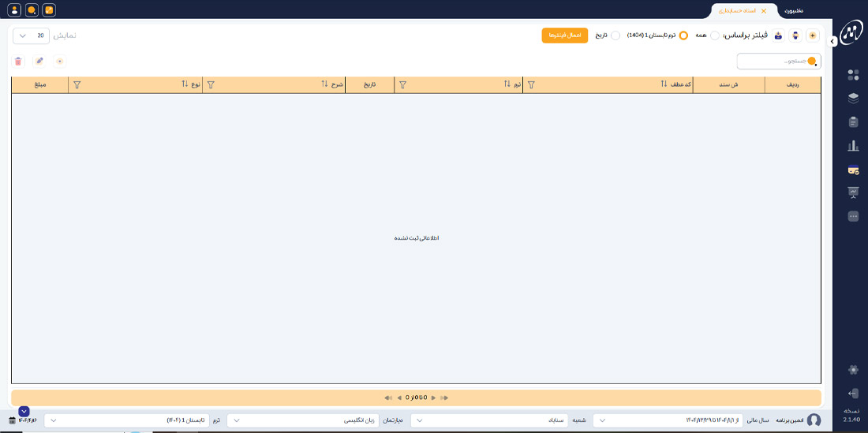Click the pencil edit icon
Viewport: 868px width, 433px height.
(x=39, y=61)
